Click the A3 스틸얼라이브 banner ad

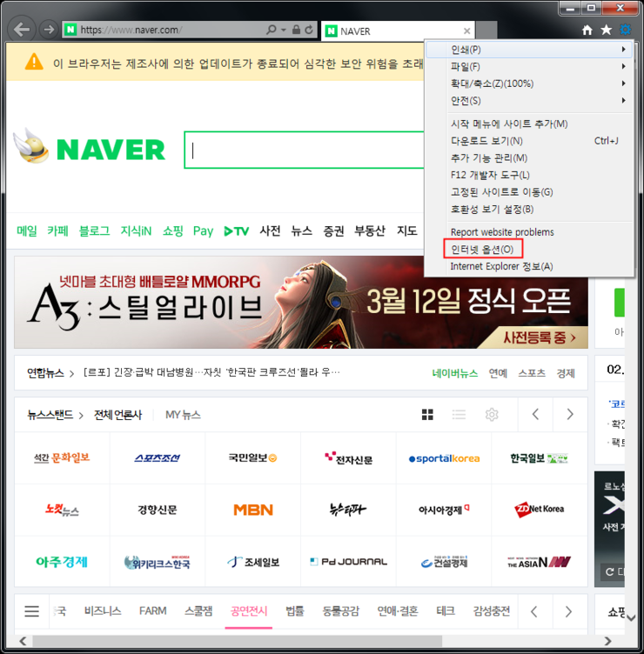[301, 303]
